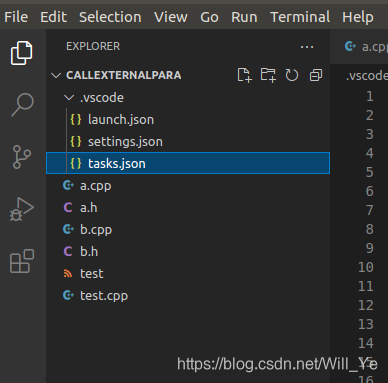The height and width of the screenshot is (383, 388).
Task: Refresh the explorer file tree
Action: coord(292,75)
